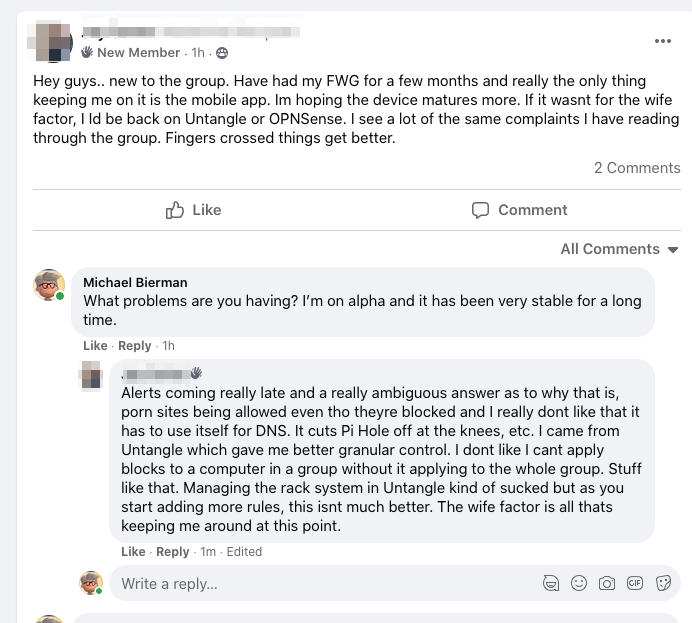Image resolution: width=692 pixels, height=623 pixels.
Task: Open the sticker picker in reply box
Action: coord(663,583)
